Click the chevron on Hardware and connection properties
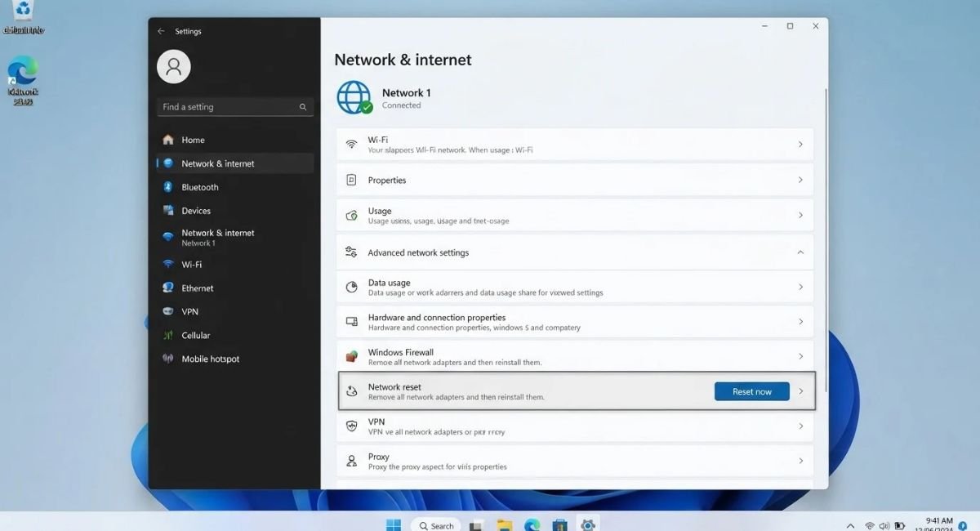The height and width of the screenshot is (531, 980). pos(800,322)
